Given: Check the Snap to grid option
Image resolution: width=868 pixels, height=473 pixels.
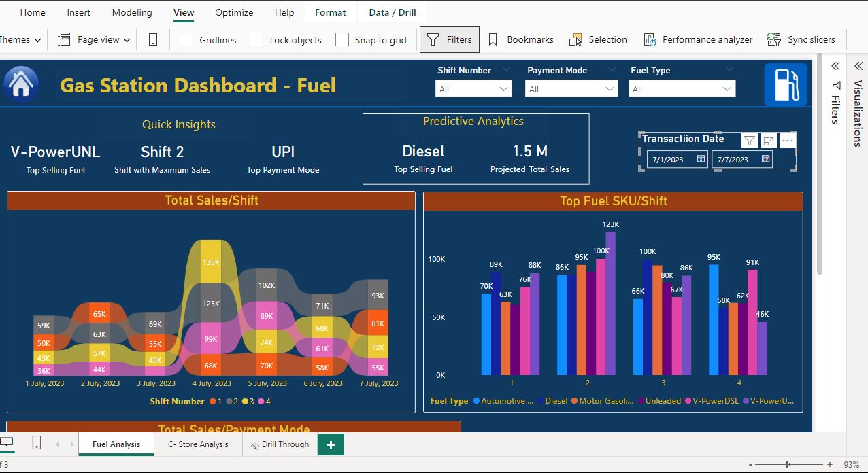Looking at the screenshot, I should [x=342, y=40].
